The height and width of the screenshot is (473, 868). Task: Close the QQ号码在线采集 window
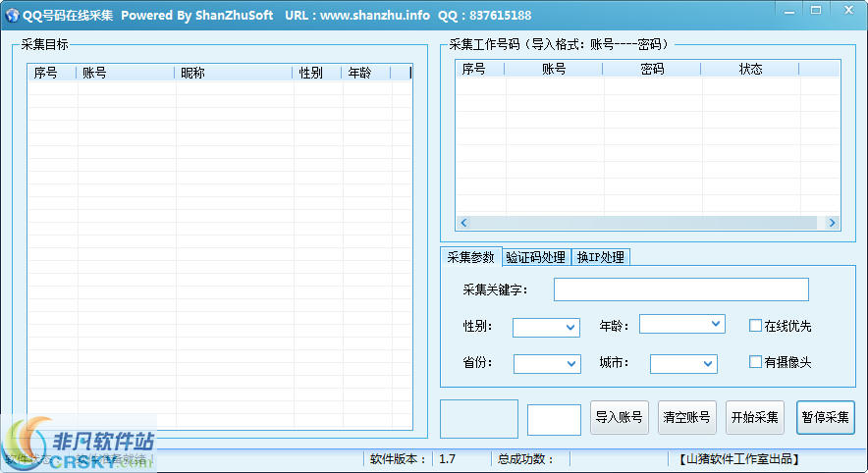(x=848, y=11)
